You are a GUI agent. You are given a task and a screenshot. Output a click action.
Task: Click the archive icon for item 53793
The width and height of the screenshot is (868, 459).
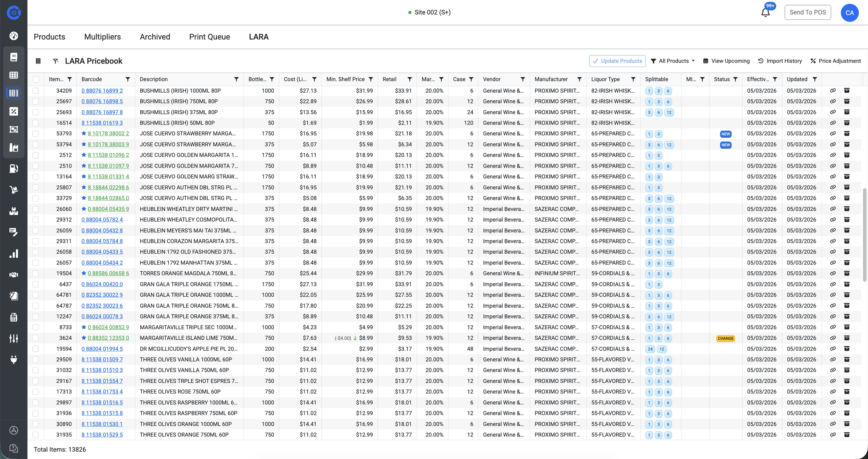click(x=847, y=134)
